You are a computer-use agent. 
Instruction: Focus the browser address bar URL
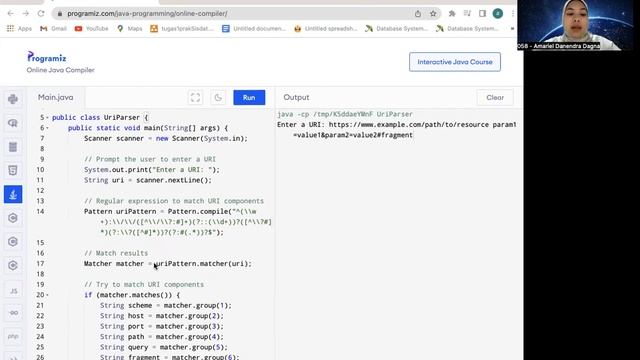tap(147, 13)
